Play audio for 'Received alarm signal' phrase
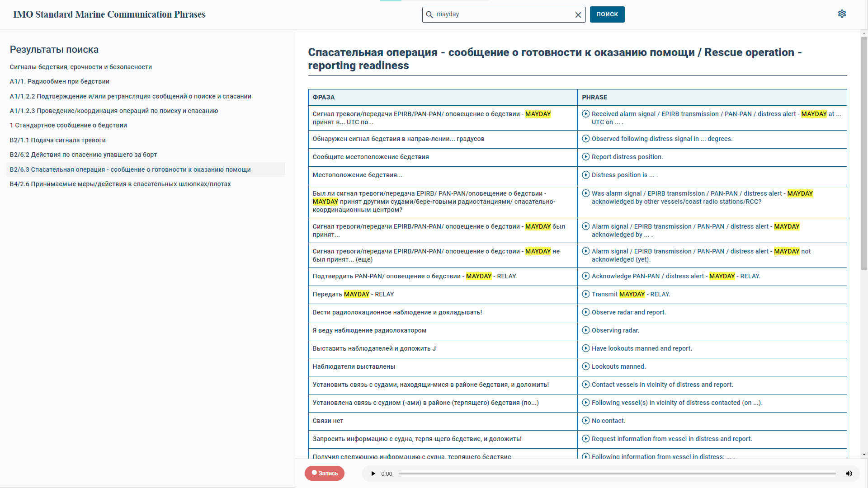 pos(586,114)
